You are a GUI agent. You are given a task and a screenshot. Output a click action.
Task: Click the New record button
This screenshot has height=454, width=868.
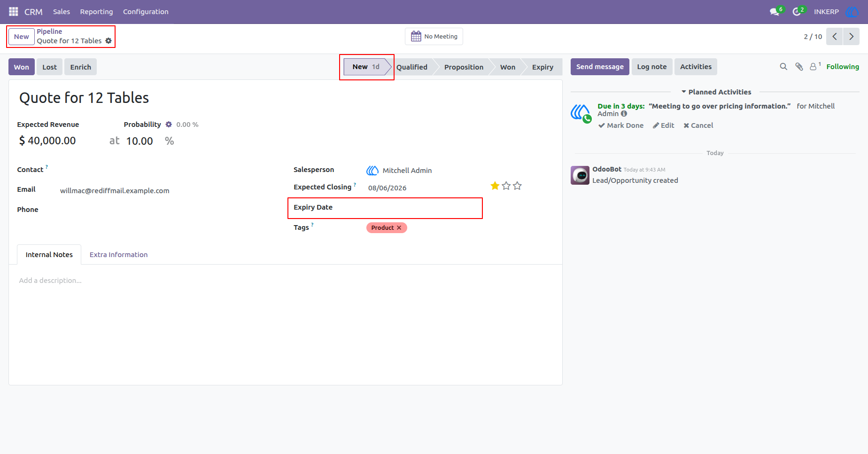pyautogui.click(x=22, y=37)
